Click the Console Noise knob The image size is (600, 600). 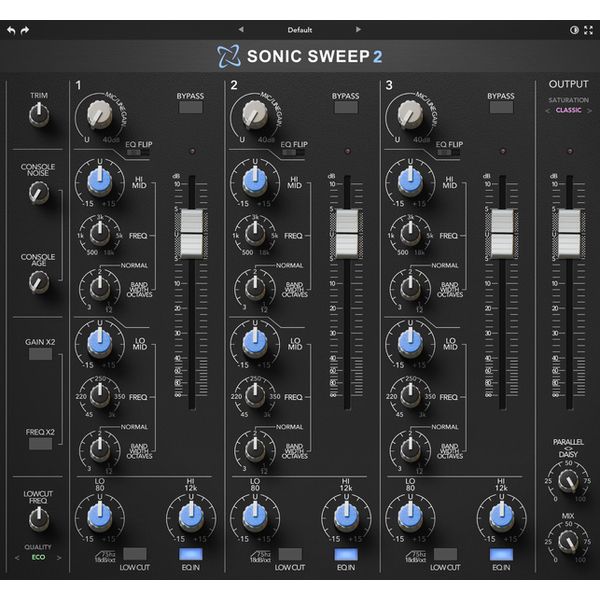tap(38, 193)
